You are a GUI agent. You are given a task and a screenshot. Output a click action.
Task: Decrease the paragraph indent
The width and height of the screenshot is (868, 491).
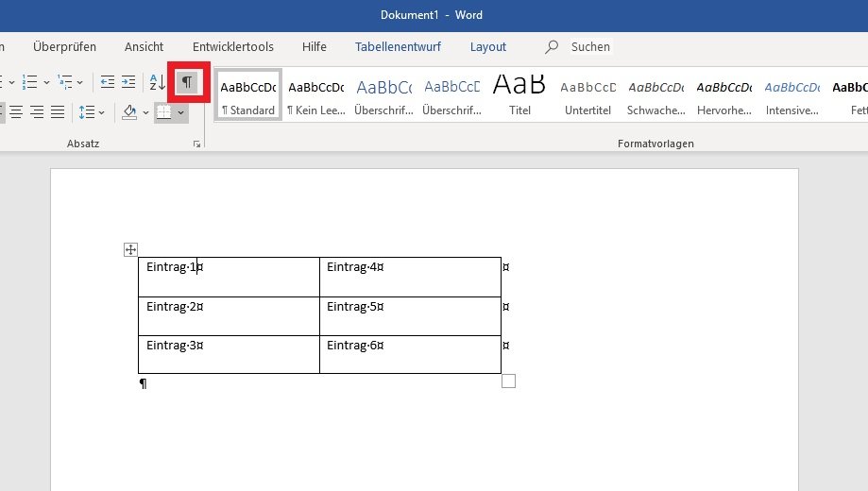[108, 82]
